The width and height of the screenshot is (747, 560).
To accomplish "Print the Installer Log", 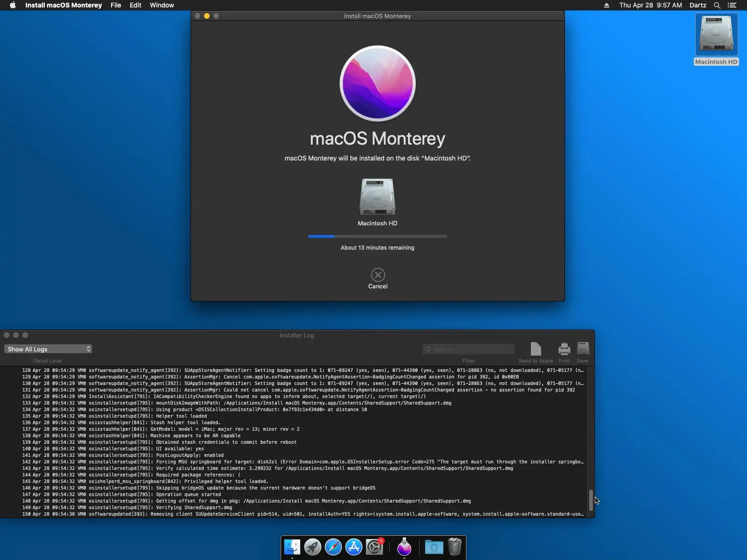I will pos(564,353).
